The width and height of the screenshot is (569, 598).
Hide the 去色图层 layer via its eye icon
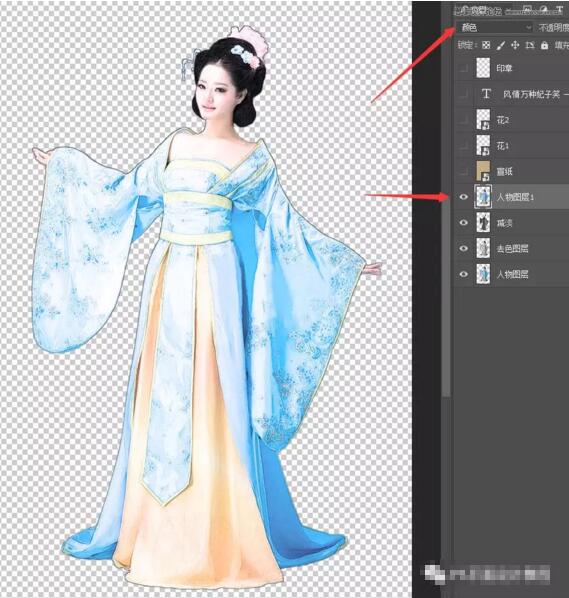click(x=463, y=248)
